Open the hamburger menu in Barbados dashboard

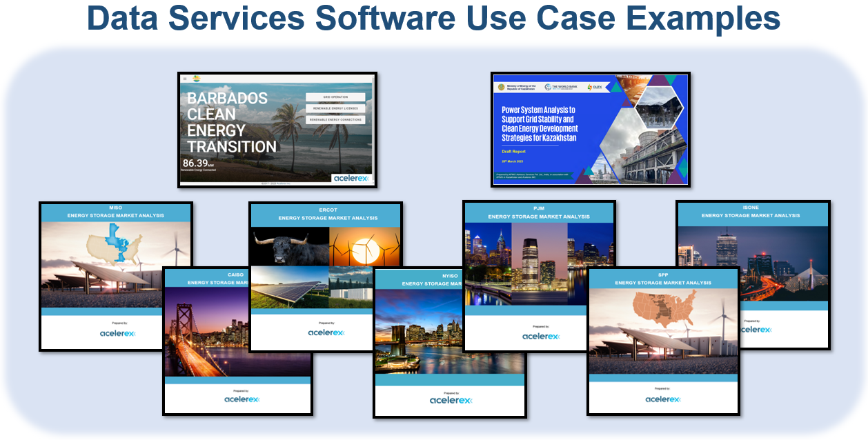pos(184,79)
